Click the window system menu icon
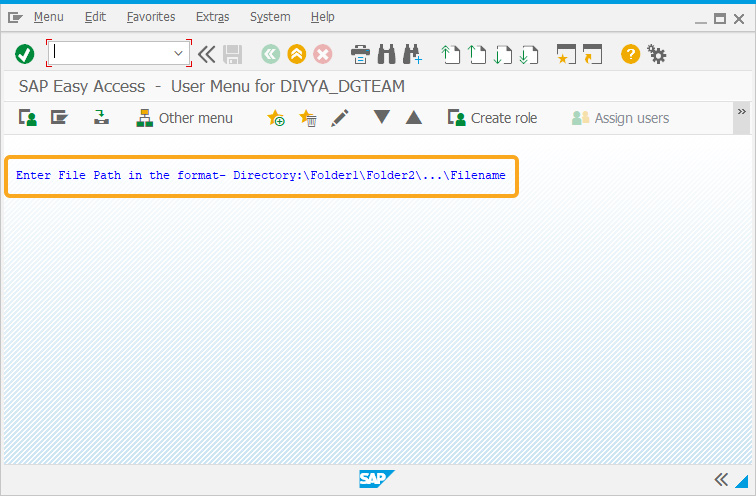 click(x=15, y=18)
